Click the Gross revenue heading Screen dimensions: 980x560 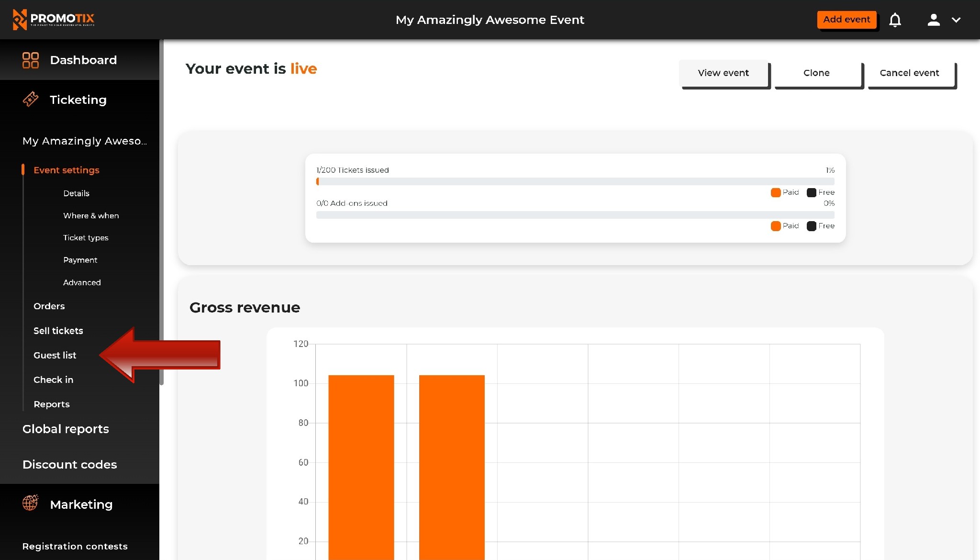[245, 307]
